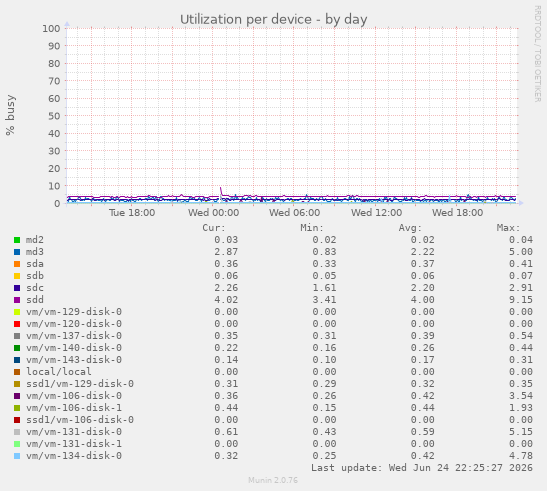This screenshot has width=547, height=491.
Task: Click the graph plot area
Action: pos(292,116)
